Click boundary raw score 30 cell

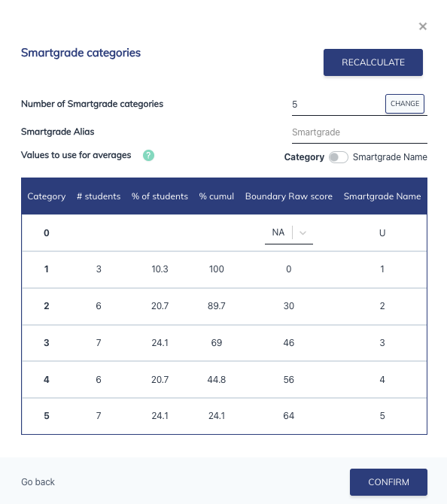coord(289,305)
